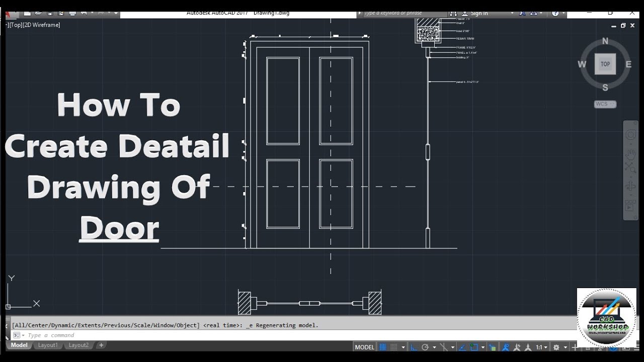Switch to the Layout2 tab
644x362 pixels.
[x=78, y=345]
